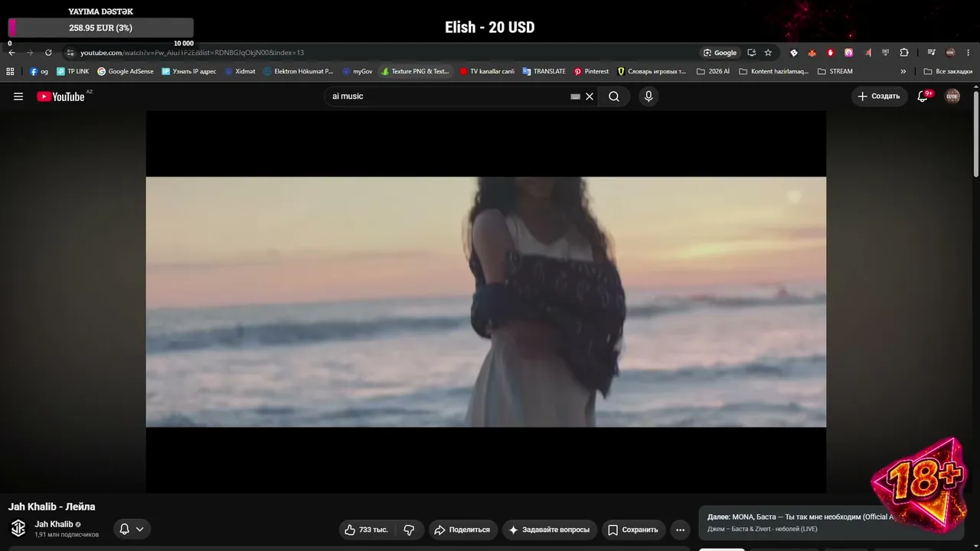Click the search magnifier button
The height and width of the screenshot is (551, 980).
coord(614,96)
